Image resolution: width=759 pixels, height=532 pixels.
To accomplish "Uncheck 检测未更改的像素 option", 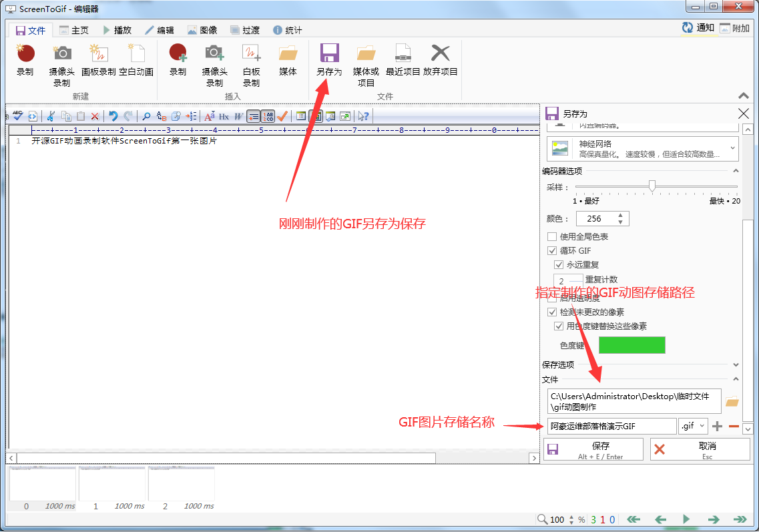I will [x=552, y=312].
